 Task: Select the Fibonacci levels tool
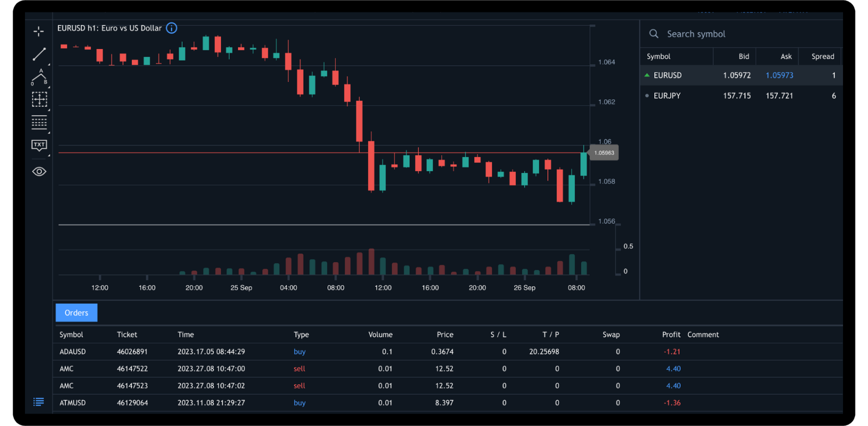[x=39, y=123]
